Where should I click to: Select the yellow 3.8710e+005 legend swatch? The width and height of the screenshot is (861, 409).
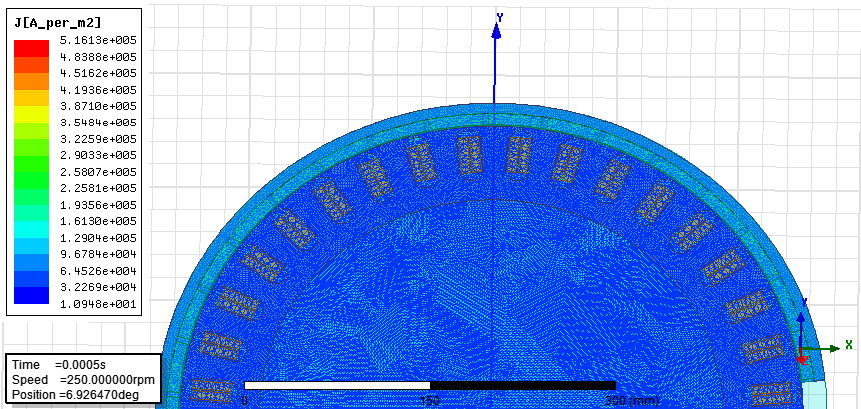coord(31,114)
